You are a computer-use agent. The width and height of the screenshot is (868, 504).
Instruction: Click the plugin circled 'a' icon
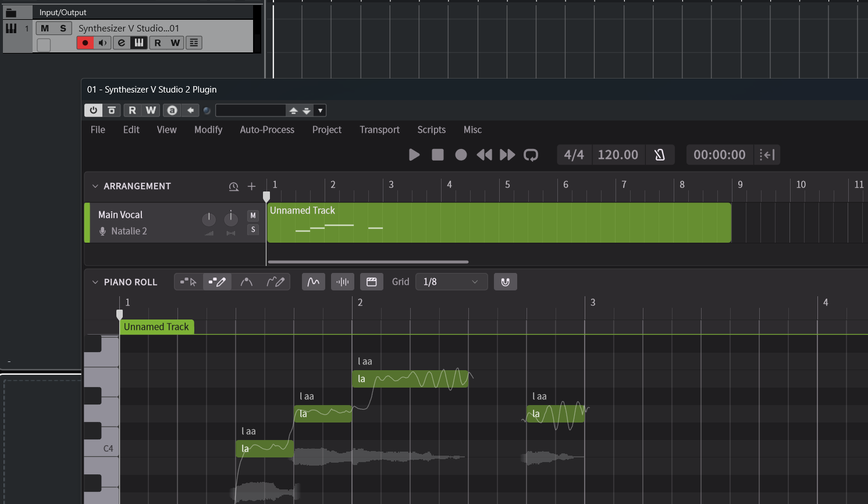click(x=172, y=110)
